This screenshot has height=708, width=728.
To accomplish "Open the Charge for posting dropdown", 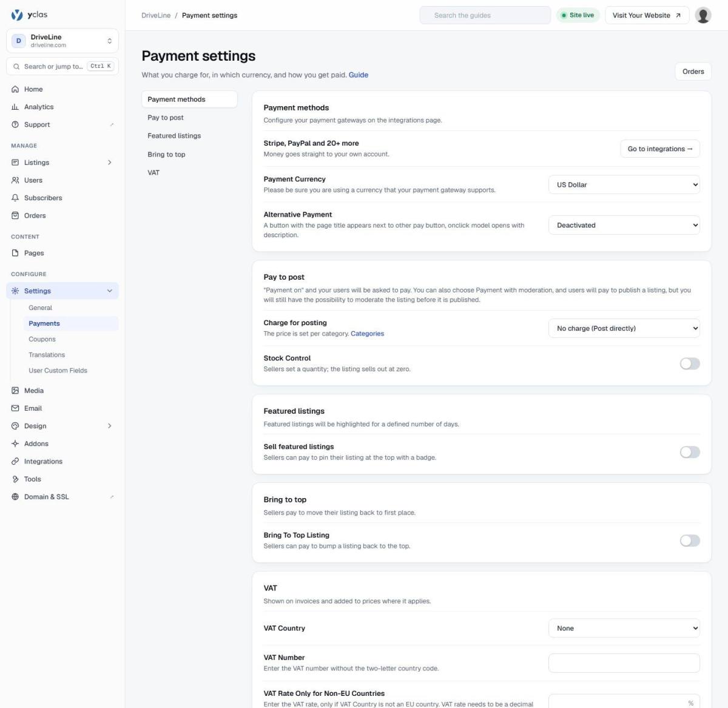I will [624, 328].
